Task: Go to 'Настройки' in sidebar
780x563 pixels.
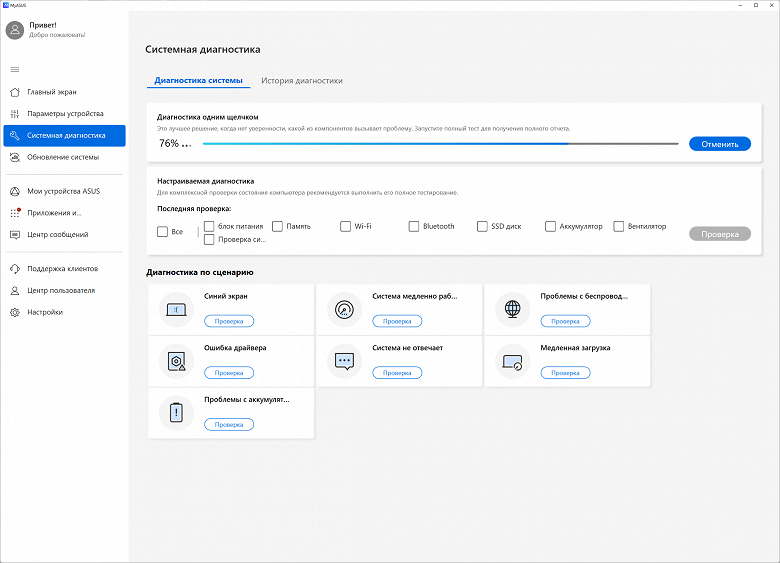Action: (x=45, y=312)
